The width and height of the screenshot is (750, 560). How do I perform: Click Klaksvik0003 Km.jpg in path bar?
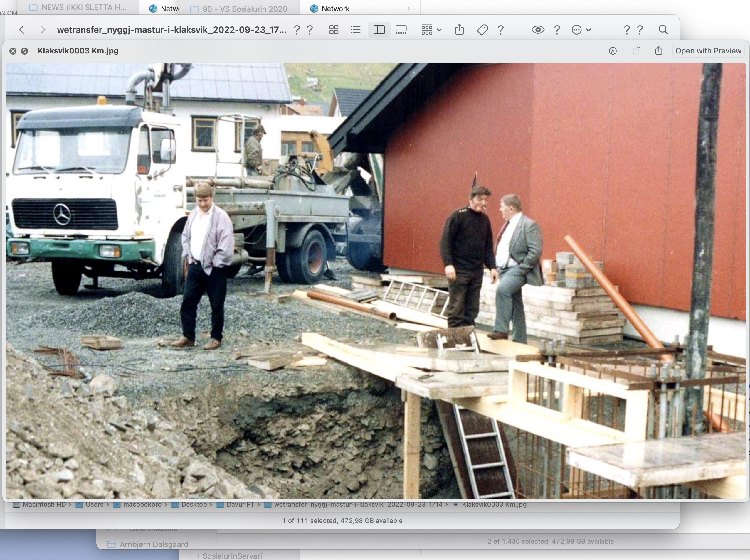coord(489,504)
